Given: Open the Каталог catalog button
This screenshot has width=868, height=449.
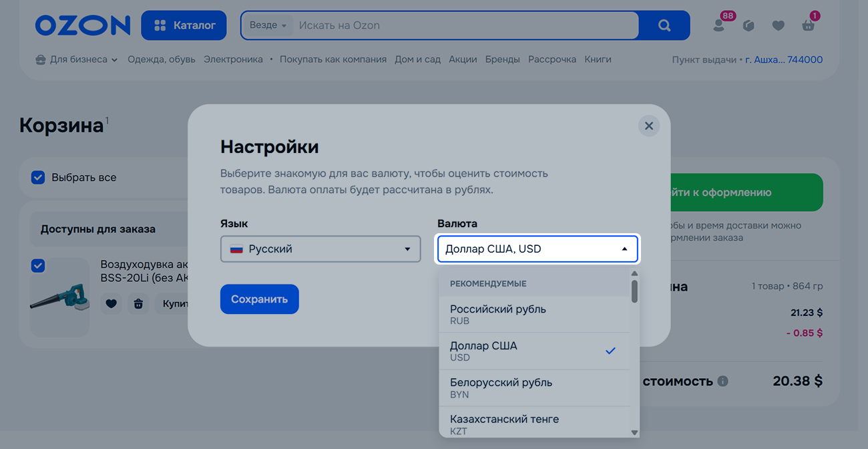Looking at the screenshot, I should (x=184, y=25).
